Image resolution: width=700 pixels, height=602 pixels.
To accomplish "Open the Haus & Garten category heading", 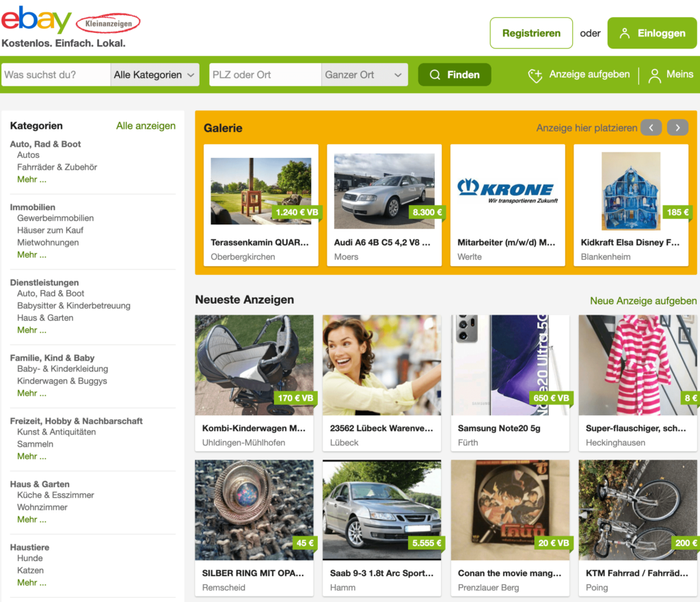I will click(40, 484).
